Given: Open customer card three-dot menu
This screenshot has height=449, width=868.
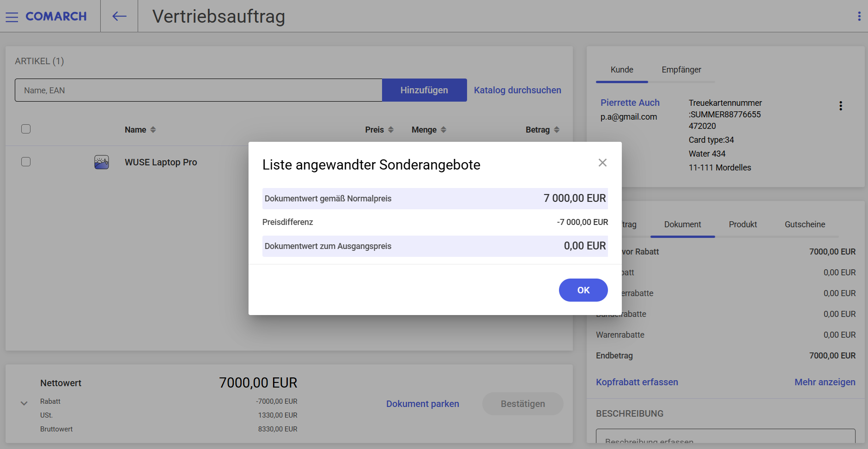Looking at the screenshot, I should [x=841, y=106].
